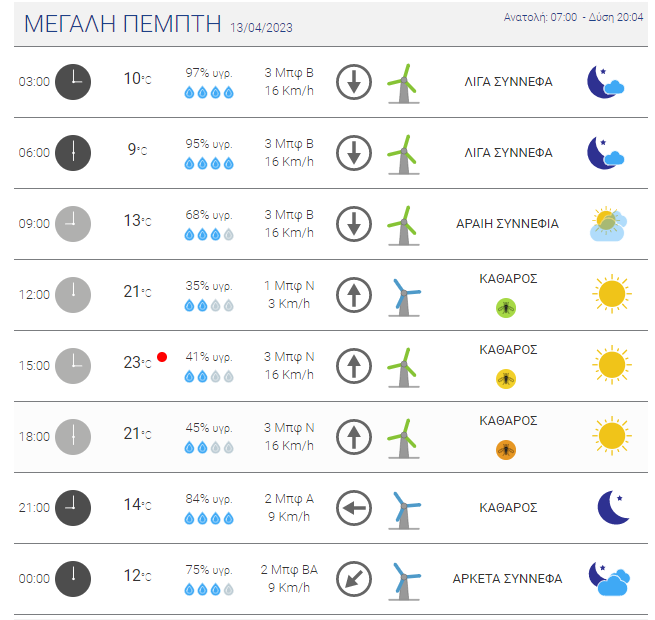
Task: Click the green mosquito icon at 12:00
Action: tap(506, 308)
